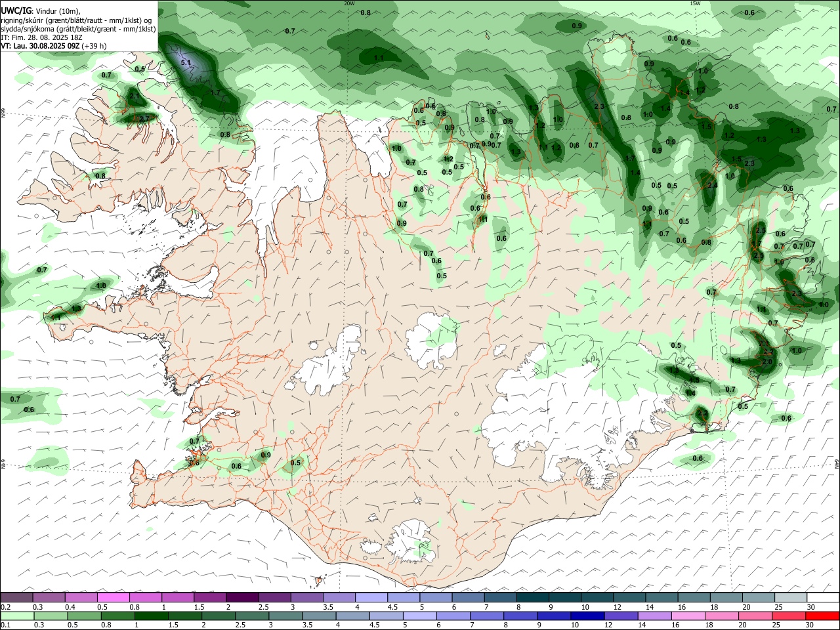
Task: Pick the bright pink swatch marked 0.5 in the snow legend
Action: [113, 597]
